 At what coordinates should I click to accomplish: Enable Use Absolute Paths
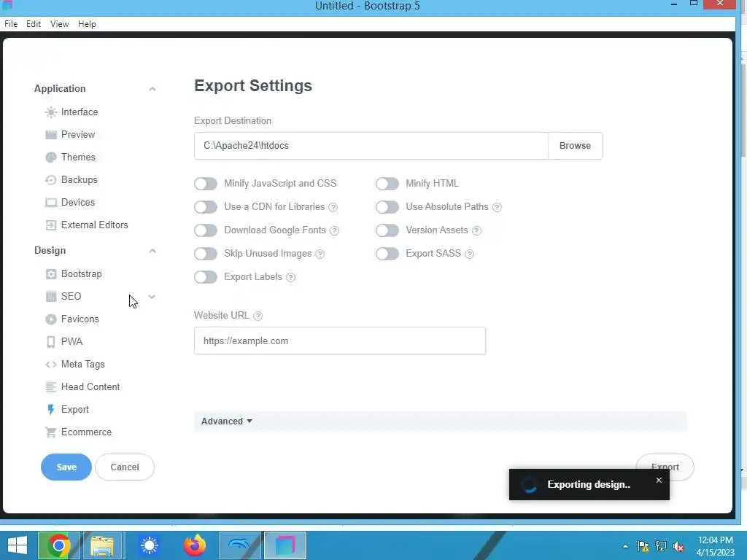click(387, 207)
